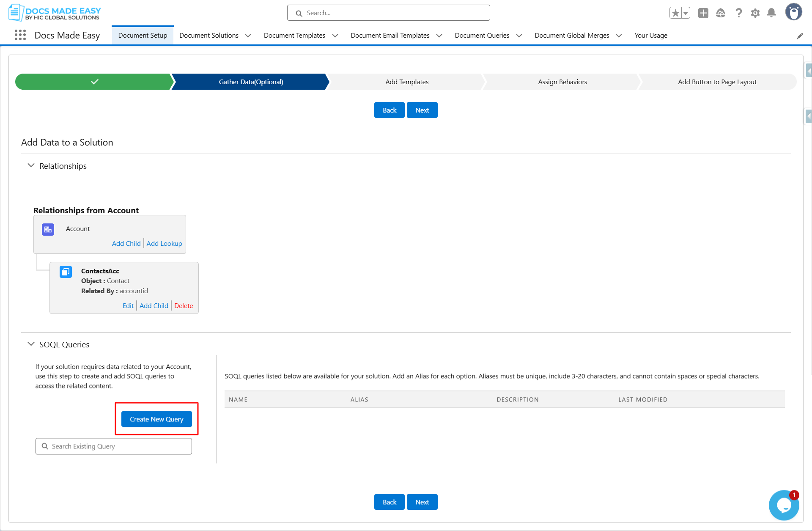This screenshot has height=531, width=812.
Task: Click the pencil edit navigation icon
Action: click(799, 36)
